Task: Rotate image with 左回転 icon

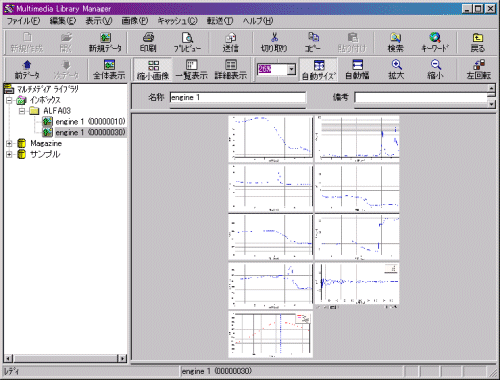Action: 479,70
